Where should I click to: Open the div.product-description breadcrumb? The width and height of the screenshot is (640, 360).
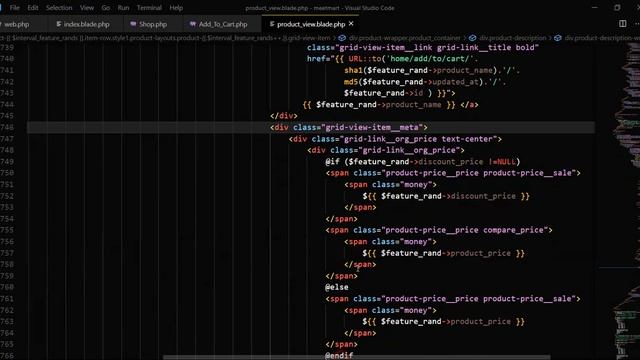pyautogui.click(x=513, y=38)
